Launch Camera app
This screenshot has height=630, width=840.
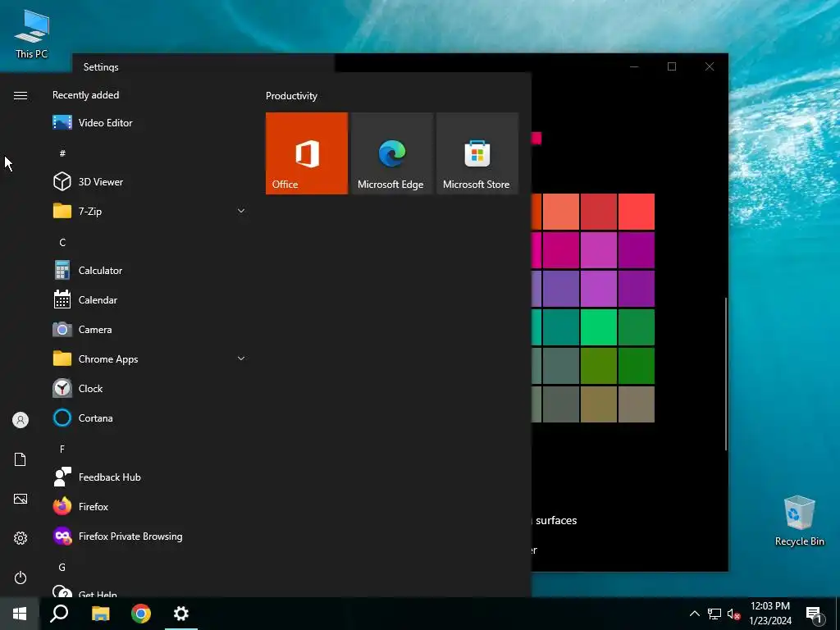[149, 330]
